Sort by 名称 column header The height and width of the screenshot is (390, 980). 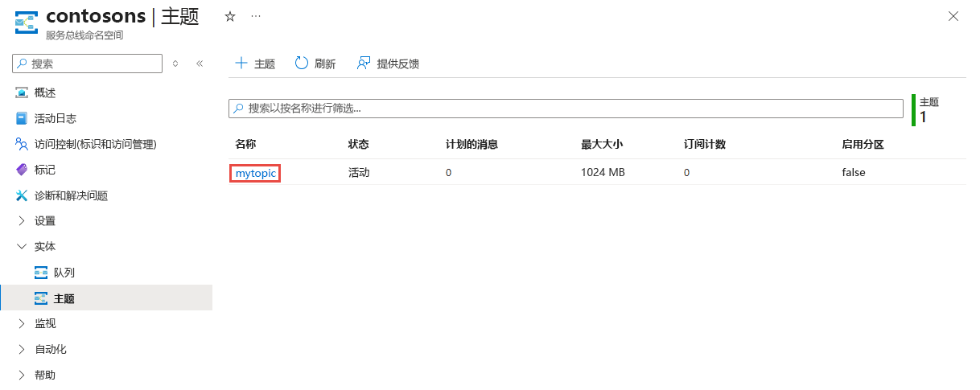pyautogui.click(x=245, y=145)
